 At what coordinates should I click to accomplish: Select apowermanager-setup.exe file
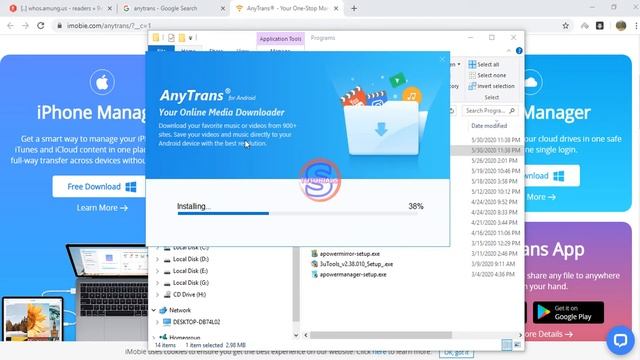(x=353, y=275)
